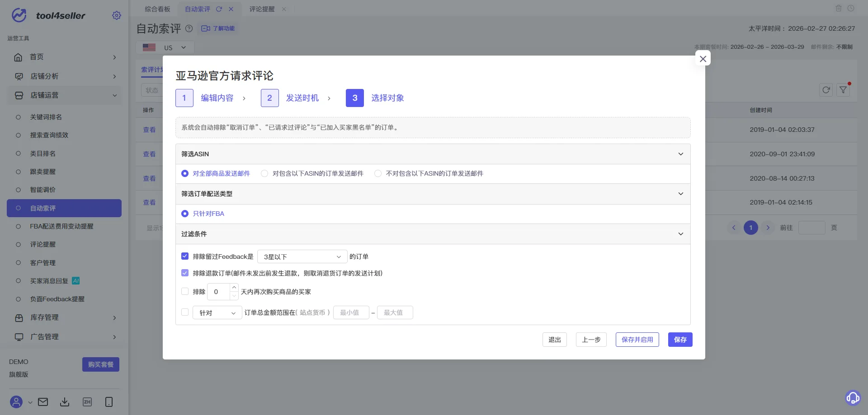Switch to the 评论提醒 tab

[x=262, y=9]
